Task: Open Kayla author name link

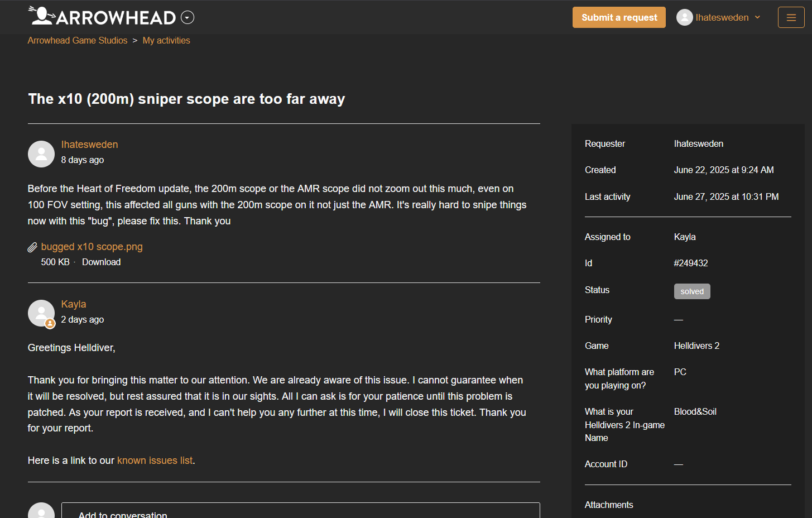Action: click(74, 304)
